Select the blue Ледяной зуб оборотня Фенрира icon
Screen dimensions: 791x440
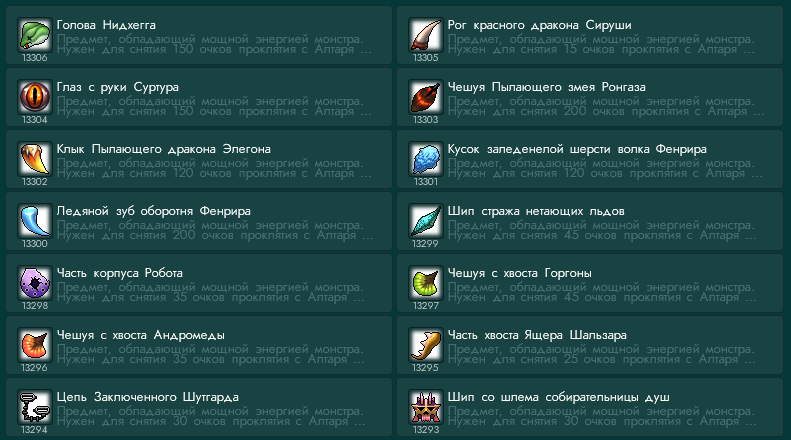pyautogui.click(x=35, y=221)
